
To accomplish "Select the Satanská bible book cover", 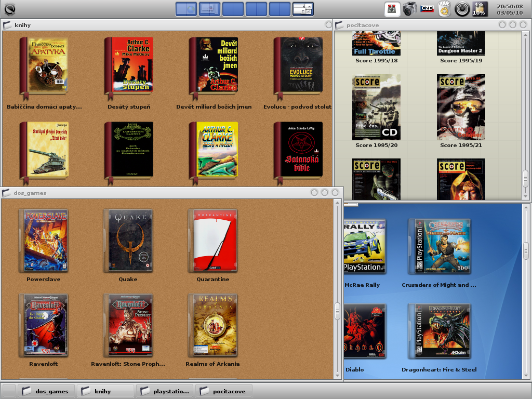I will 299,153.
